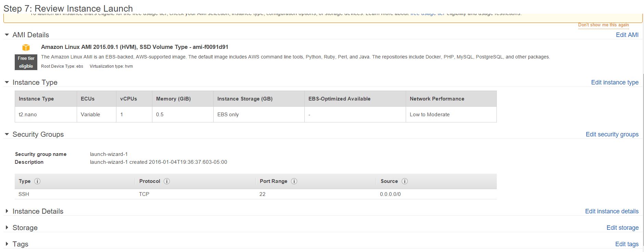644x252 pixels.
Task: Click the Instance Type column header
Action: tap(46, 99)
